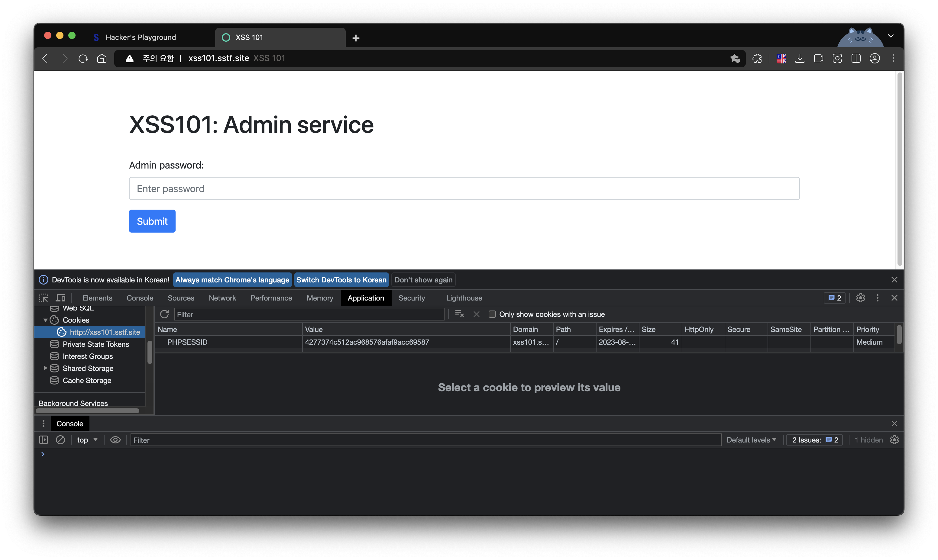The width and height of the screenshot is (938, 560).
Task: Show the console sidebar panel icon
Action: click(44, 440)
